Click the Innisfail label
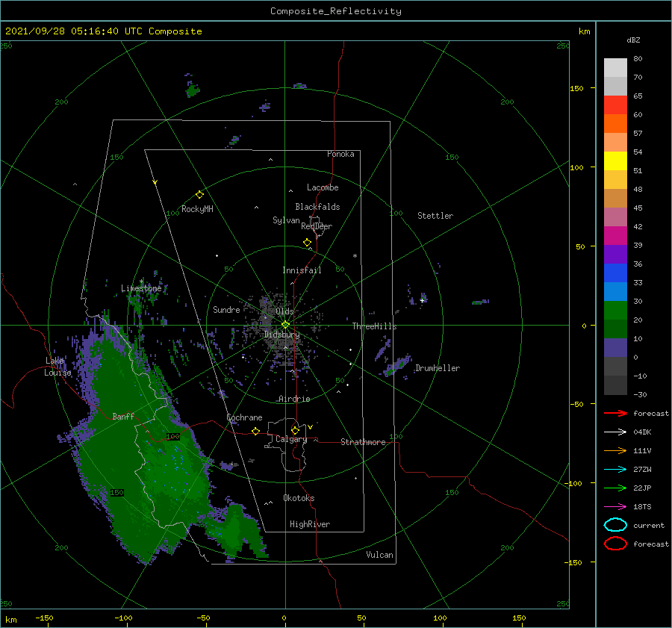Image resolution: width=672 pixels, height=628 pixels. [302, 270]
